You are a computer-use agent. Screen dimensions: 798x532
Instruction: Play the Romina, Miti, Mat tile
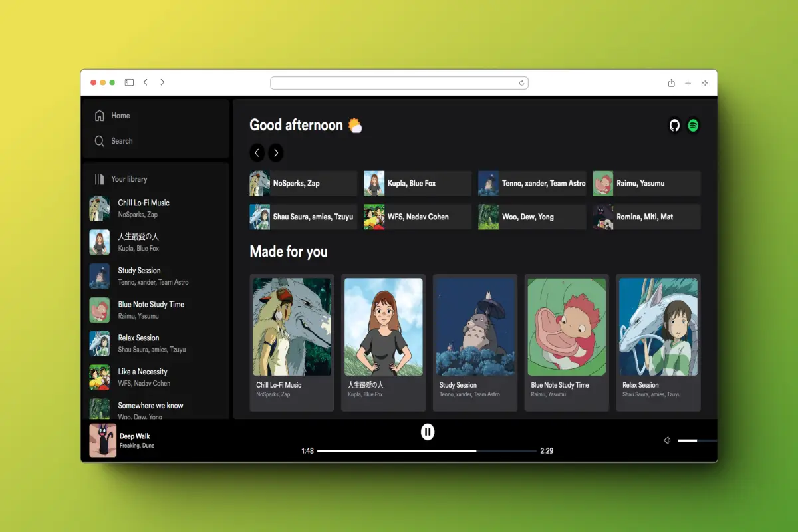[x=646, y=217]
